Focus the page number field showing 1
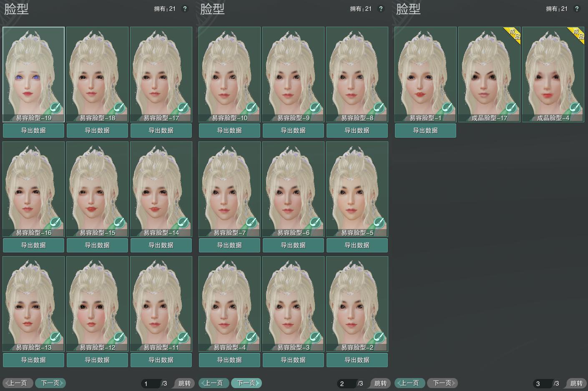Image resolution: width=588 pixels, height=391 pixels. [x=150, y=383]
